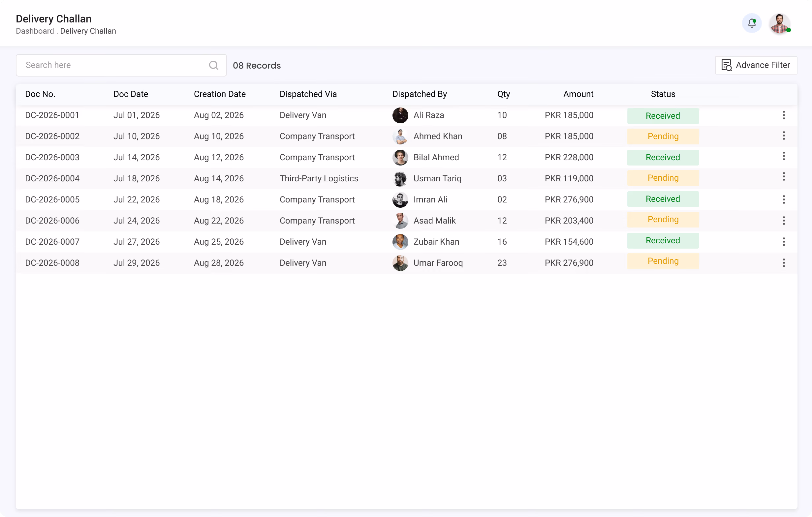Click Received status of DC-2026-0005

click(663, 199)
